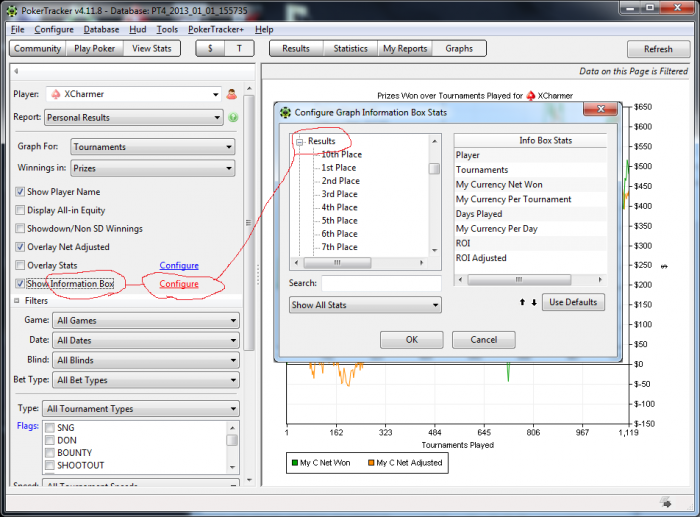Select the $ cash games button
The height and width of the screenshot is (517, 700).
[x=210, y=49]
